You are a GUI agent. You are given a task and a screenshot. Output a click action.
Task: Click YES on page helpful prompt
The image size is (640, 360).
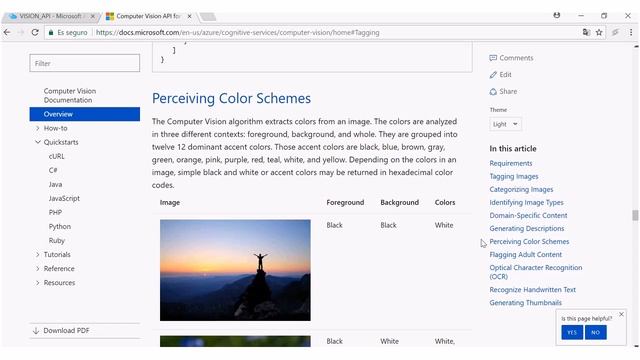coord(572,333)
